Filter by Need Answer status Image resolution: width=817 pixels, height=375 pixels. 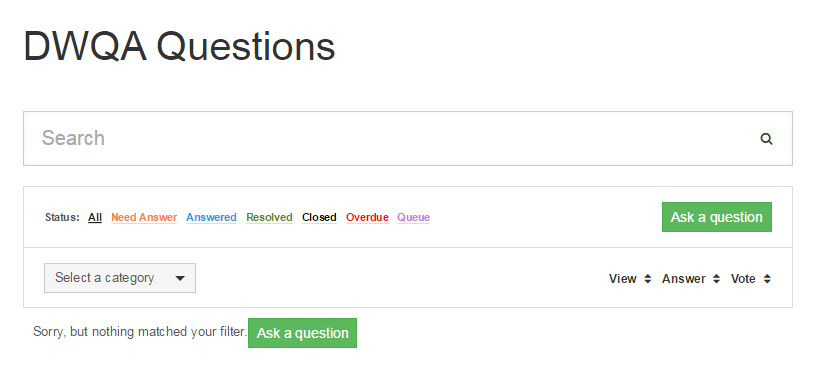click(144, 217)
